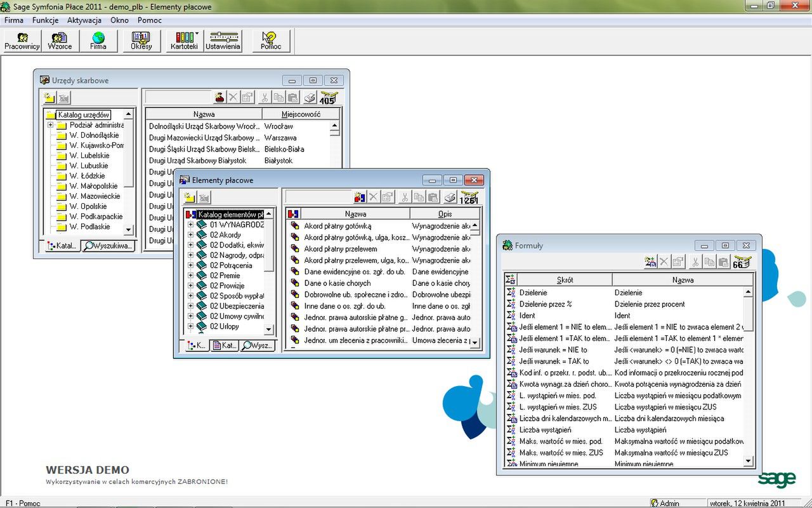Click the Formuły list scroll-down arrow
The height and width of the screenshot is (508, 812).
point(748,461)
